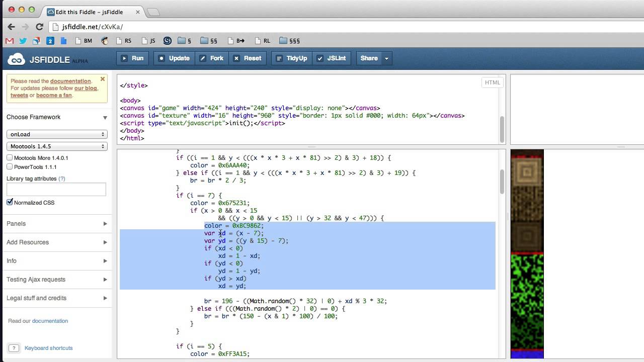Dismiss the documentation notice

tap(103, 79)
